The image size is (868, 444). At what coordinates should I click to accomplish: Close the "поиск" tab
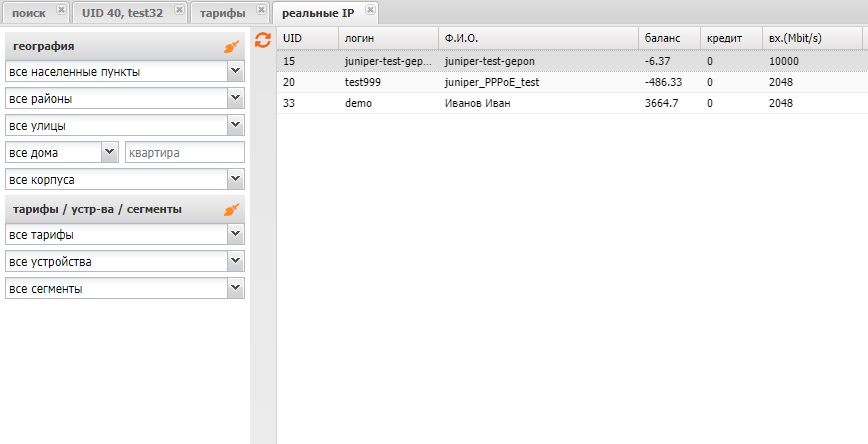(61, 10)
